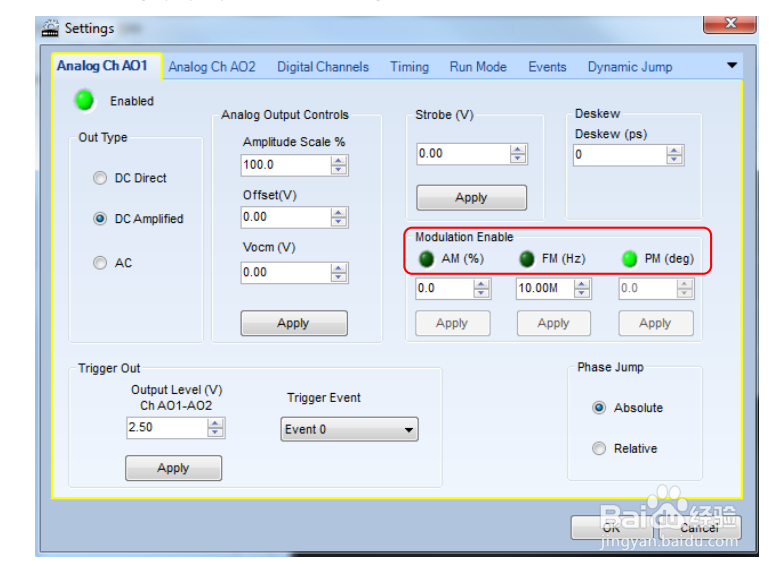The height and width of the screenshot is (568, 781).
Task: Toggle the green Enabled LED indicator
Action: [84, 100]
